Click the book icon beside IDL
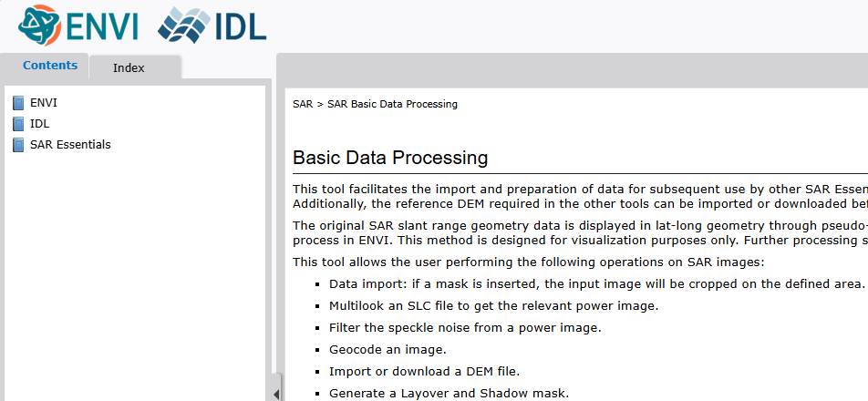Viewport: 868px width, 401px height. pos(18,124)
